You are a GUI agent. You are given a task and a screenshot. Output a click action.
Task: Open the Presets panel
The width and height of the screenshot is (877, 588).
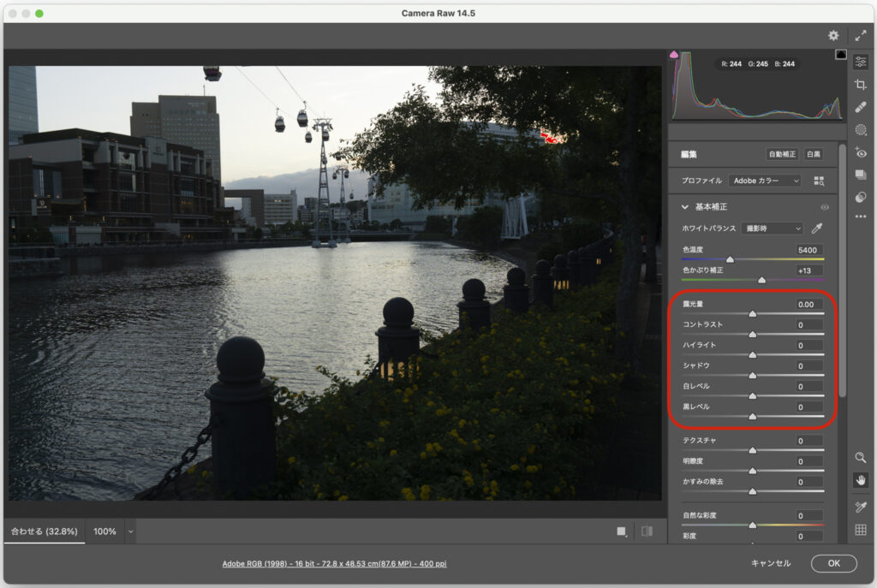click(x=861, y=197)
